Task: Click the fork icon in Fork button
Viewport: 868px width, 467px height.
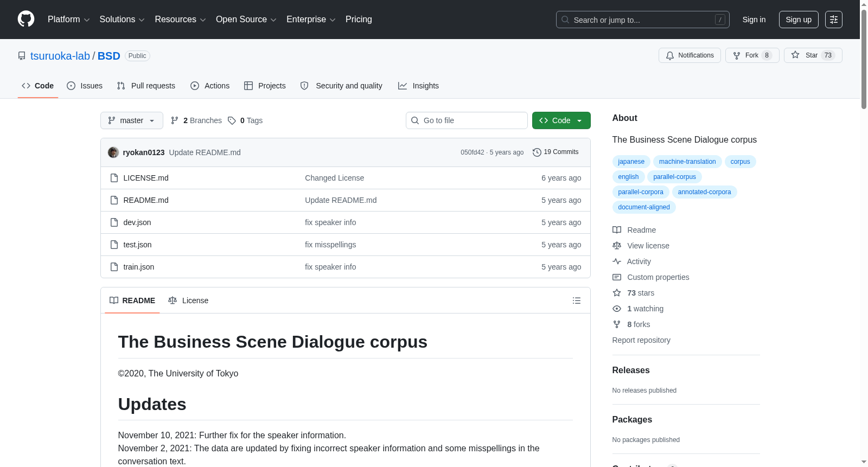Action: 737,55
